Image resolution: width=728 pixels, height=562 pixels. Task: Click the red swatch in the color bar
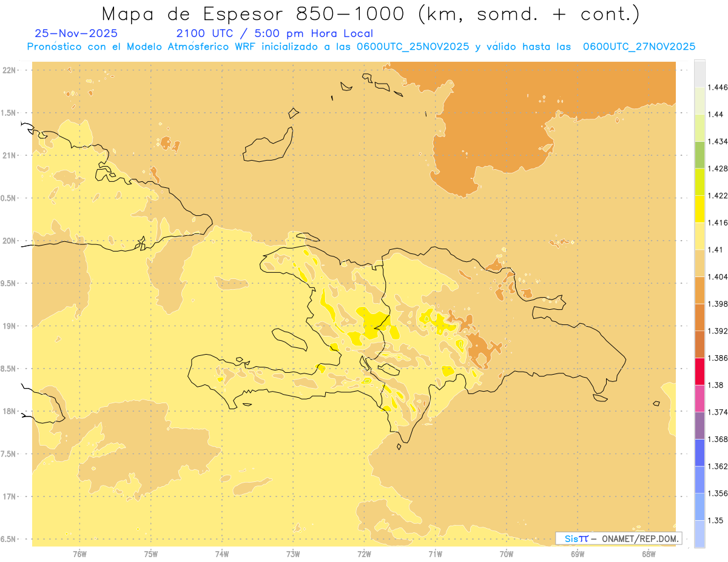point(699,371)
